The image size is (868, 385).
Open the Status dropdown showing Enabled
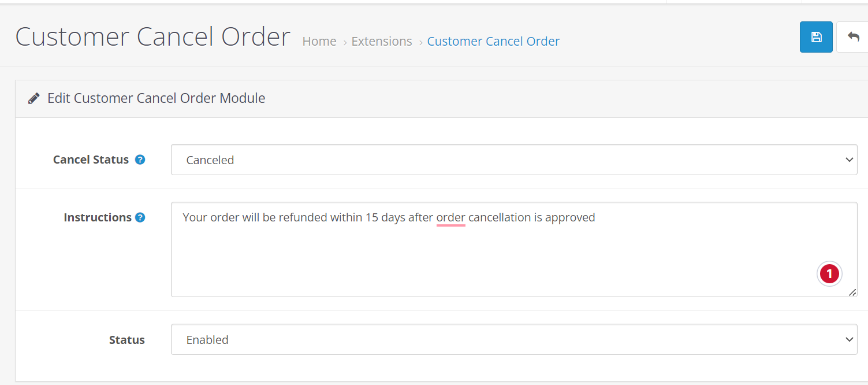tap(513, 340)
